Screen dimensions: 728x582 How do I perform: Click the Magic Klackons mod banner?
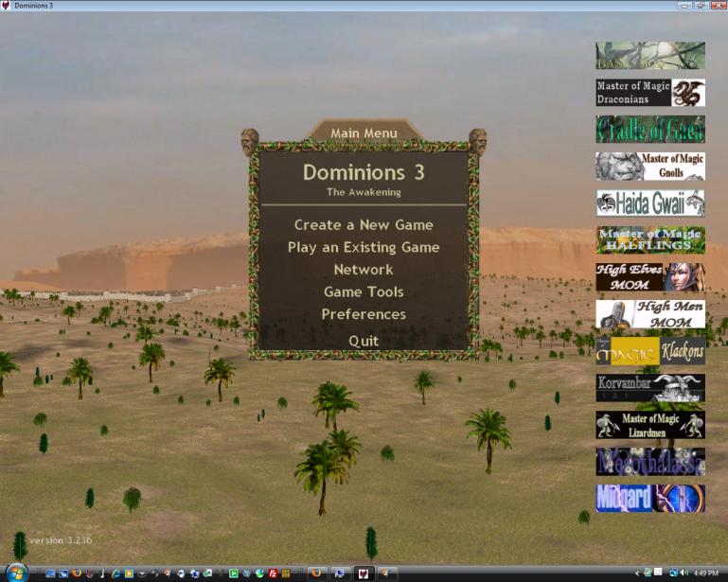650,351
